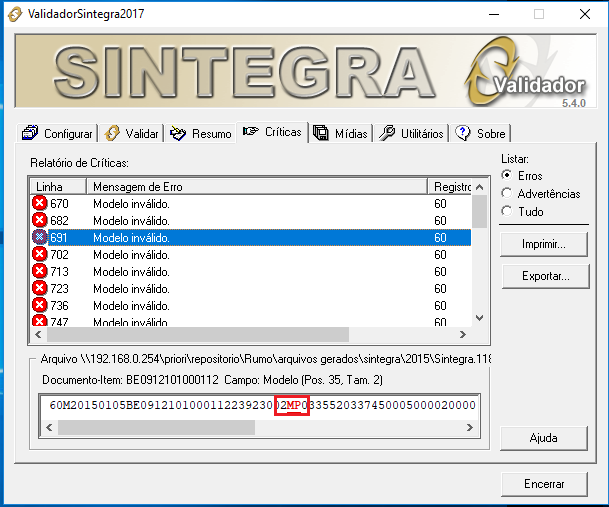This screenshot has height=507, width=609.
Task: Switch to the Resumo tab
Action: point(201,134)
